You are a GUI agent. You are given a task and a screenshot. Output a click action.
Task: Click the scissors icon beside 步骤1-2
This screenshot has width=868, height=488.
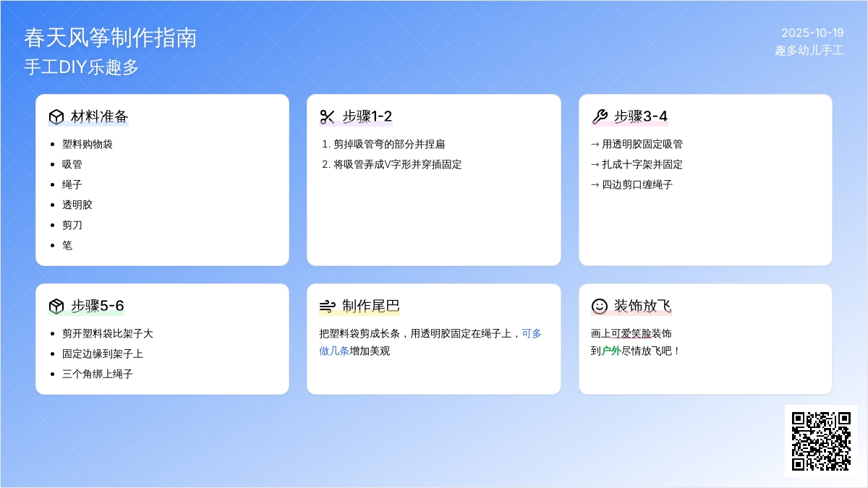(x=328, y=116)
